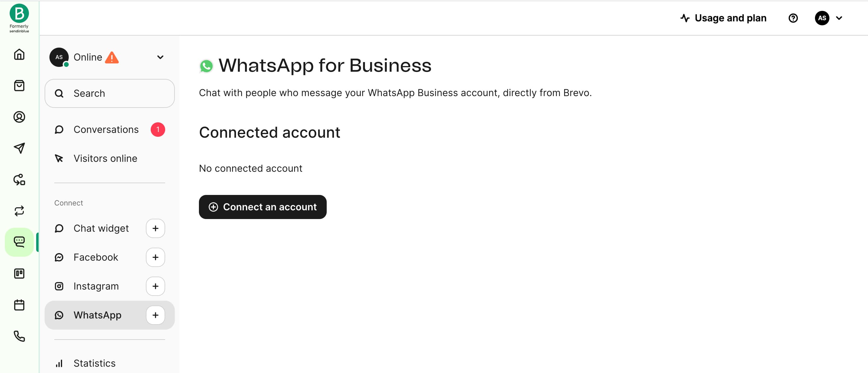The image size is (868, 373).
Task: Open the Contacts person icon
Action: [x=19, y=117]
